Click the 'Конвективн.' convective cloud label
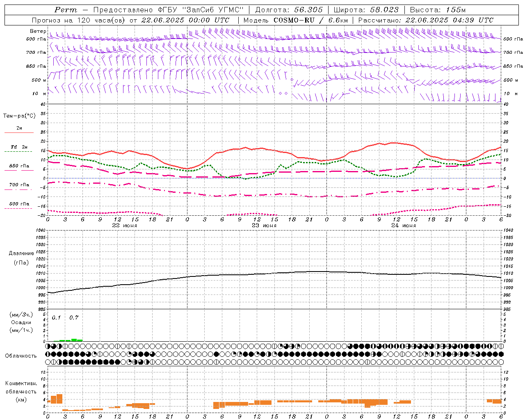Viewport: 525px width, 420px height. [21, 383]
